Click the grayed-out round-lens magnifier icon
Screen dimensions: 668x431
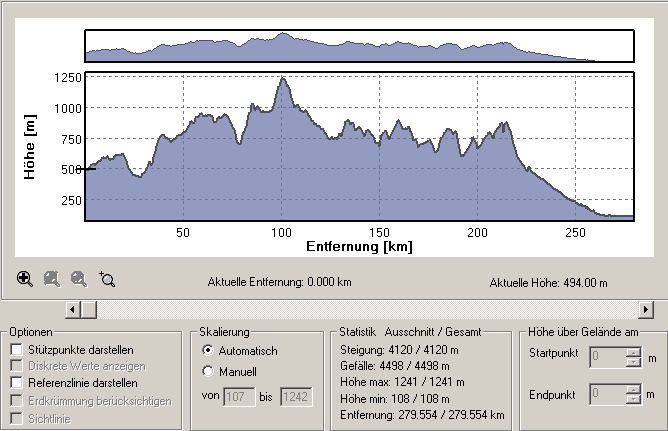click(80, 280)
